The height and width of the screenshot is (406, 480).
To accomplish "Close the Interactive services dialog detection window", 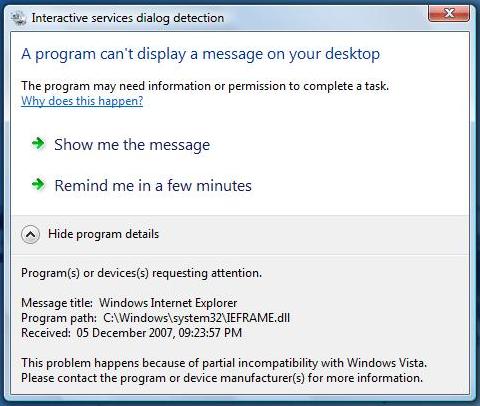I will 449,13.
